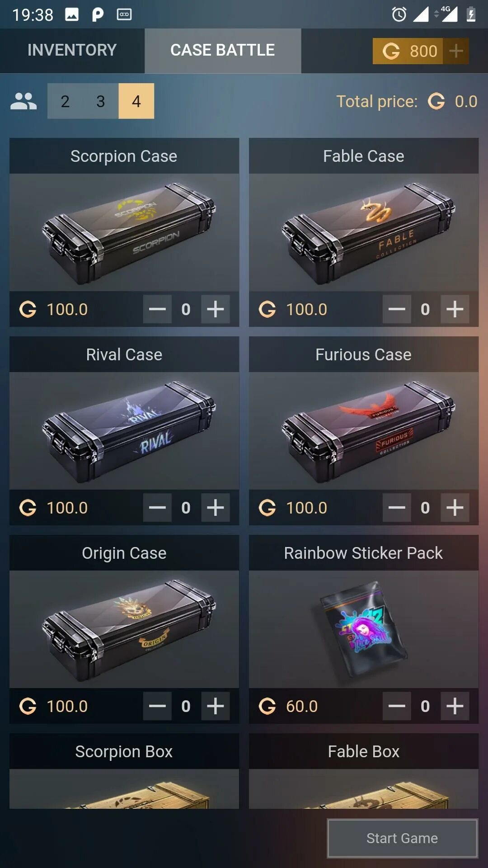Select the Fable Case image

click(364, 232)
